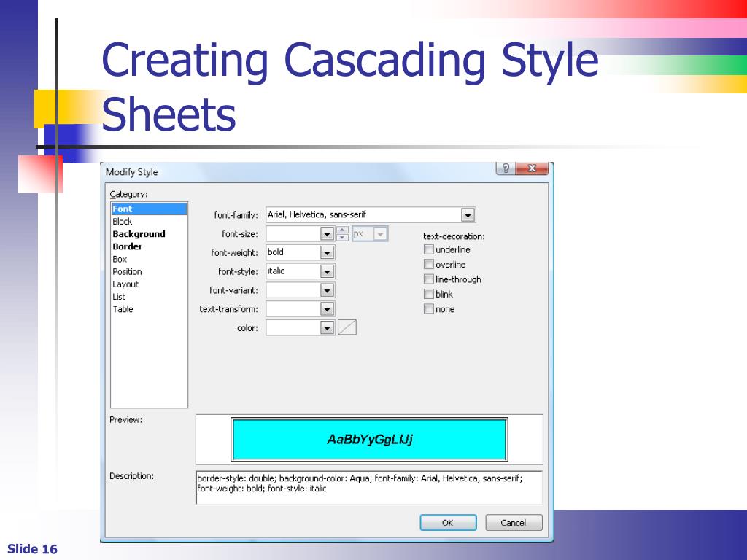Click the Cancel button
The image size is (747, 560).
[x=514, y=522]
